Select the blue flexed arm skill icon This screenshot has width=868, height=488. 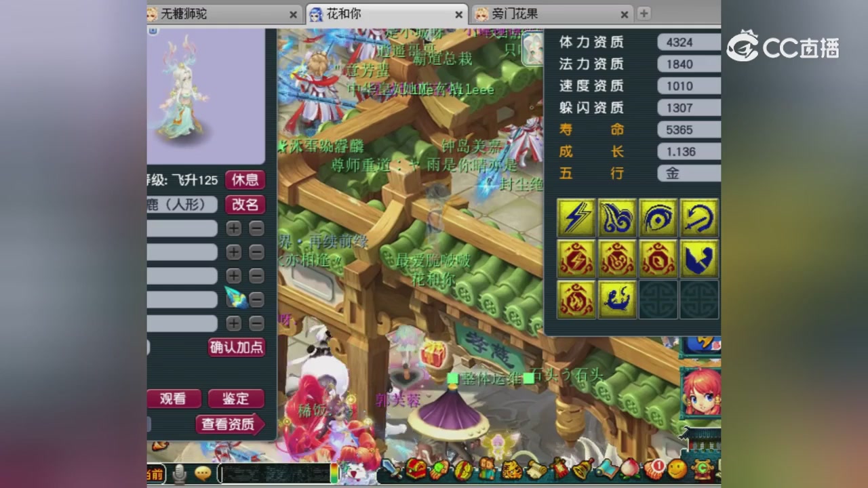tap(699, 258)
